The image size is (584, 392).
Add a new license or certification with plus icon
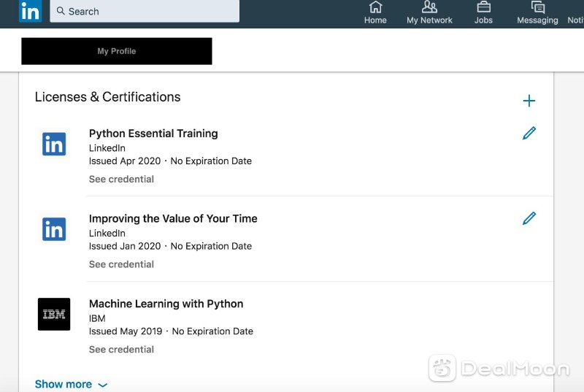[x=529, y=101]
